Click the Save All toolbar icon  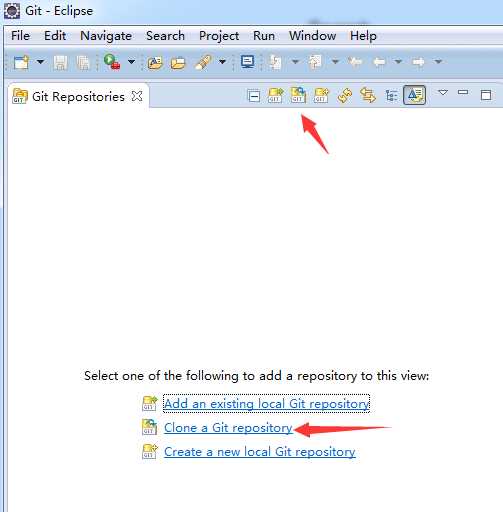tap(83, 62)
